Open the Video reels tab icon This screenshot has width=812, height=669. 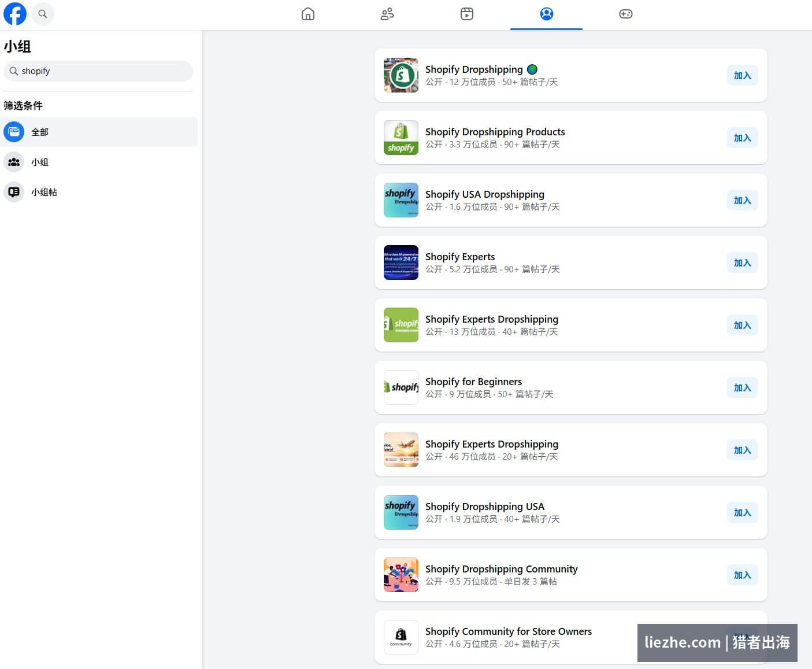467,14
